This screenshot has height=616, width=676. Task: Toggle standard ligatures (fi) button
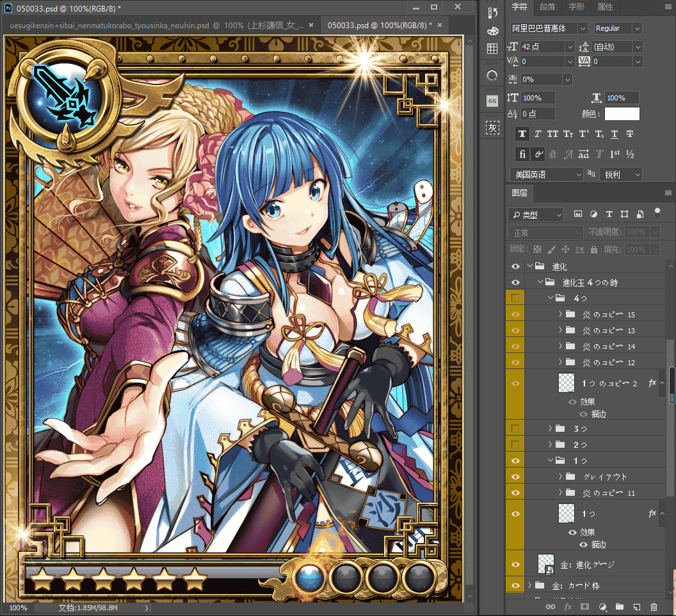pyautogui.click(x=522, y=154)
